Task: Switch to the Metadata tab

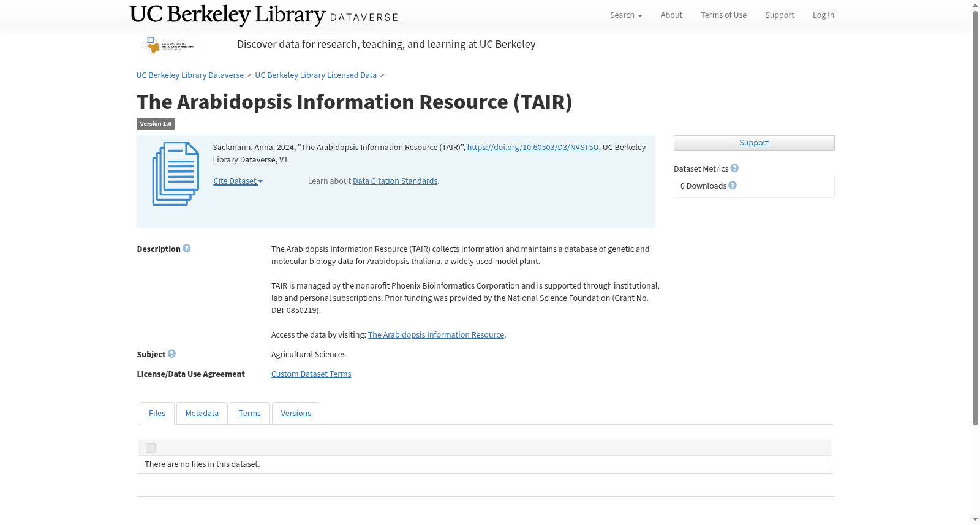Action: [x=202, y=414]
